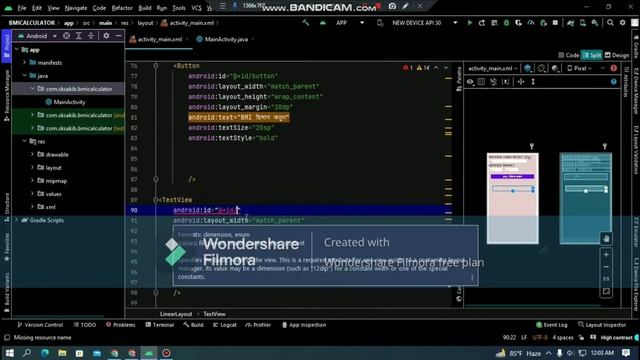The image size is (640, 360).
Task: Open the File menu
Action: coord(22,8)
